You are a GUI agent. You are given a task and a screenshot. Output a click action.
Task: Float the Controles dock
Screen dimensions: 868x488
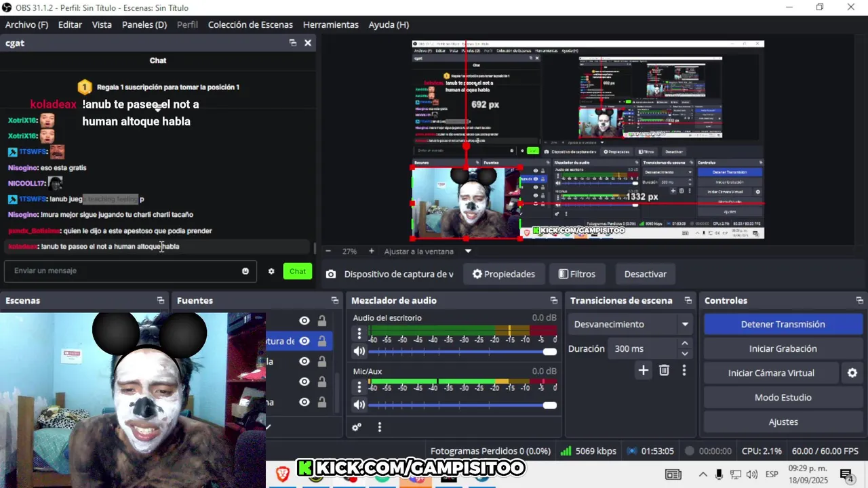tap(860, 300)
